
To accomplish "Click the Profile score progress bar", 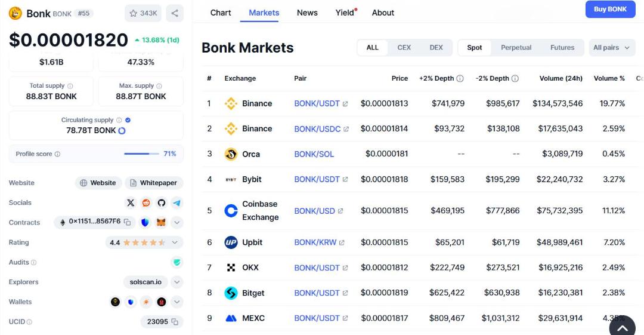I will (141, 154).
